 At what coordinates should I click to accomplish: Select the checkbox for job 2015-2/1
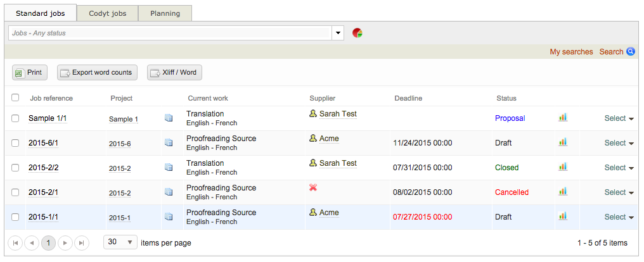[x=15, y=192]
